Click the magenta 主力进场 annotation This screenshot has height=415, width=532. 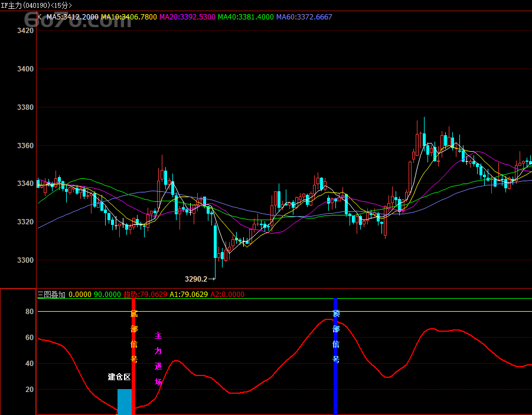click(158, 358)
